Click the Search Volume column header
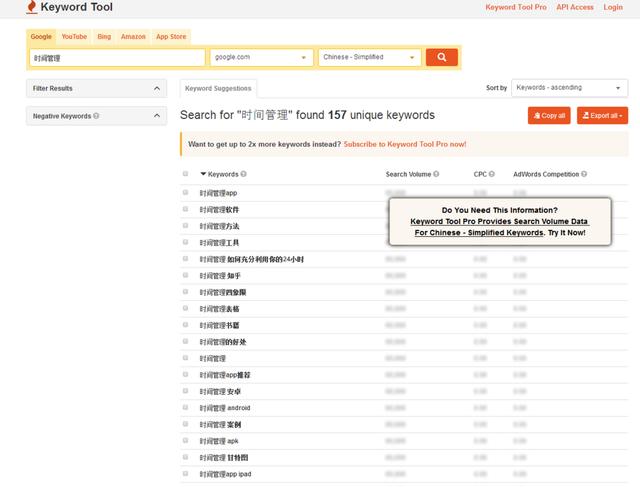Screen dimensions: 640x487 (408, 174)
